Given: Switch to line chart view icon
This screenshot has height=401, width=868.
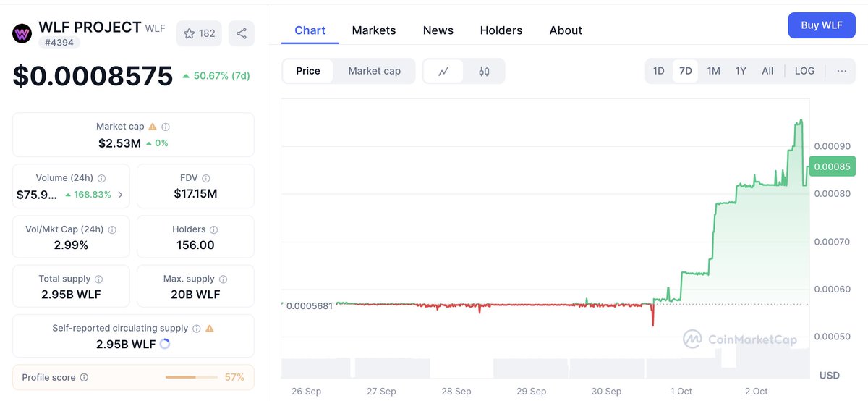Looking at the screenshot, I should 443,71.
